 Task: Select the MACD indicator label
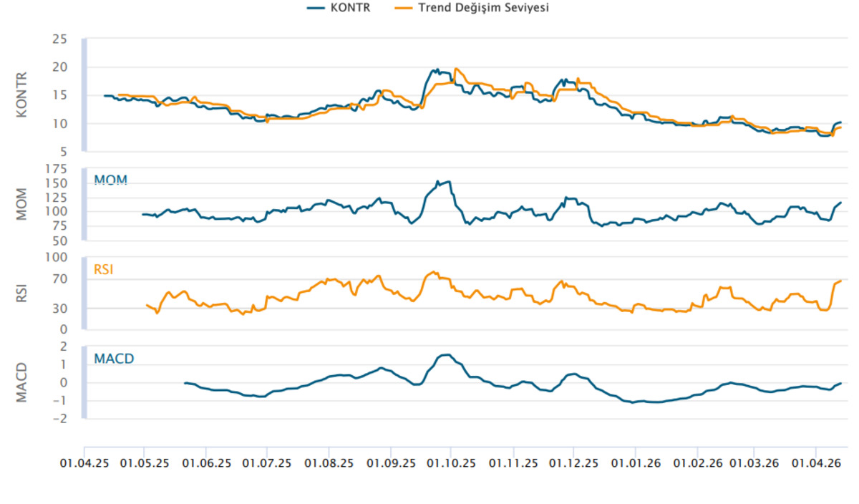pos(114,359)
